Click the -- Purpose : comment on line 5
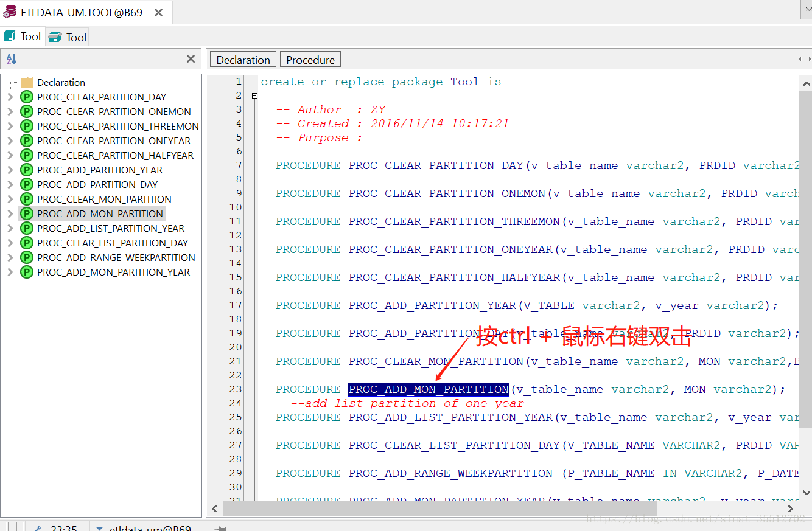This screenshot has width=812, height=531. tap(319, 137)
